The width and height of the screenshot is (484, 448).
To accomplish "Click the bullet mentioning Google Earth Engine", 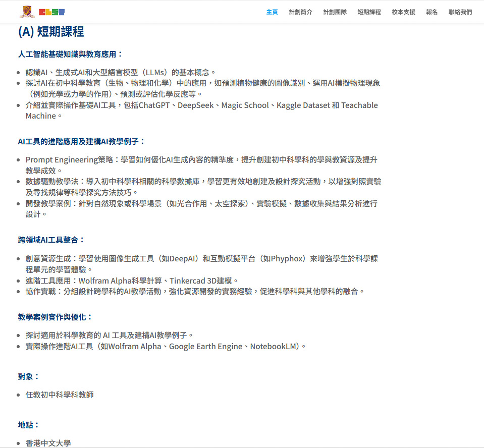I will 166,346.
